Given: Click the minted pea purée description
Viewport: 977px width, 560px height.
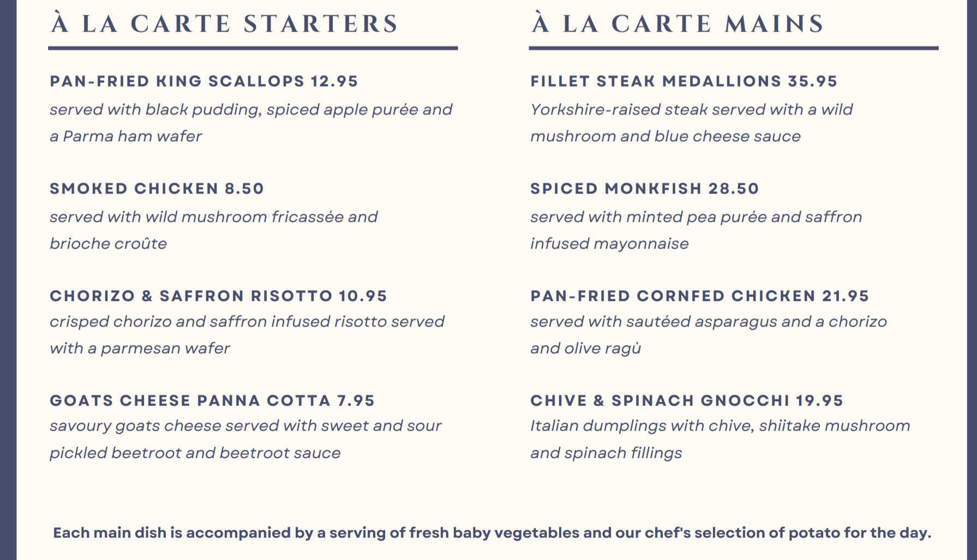Looking at the screenshot, I should click(696, 230).
